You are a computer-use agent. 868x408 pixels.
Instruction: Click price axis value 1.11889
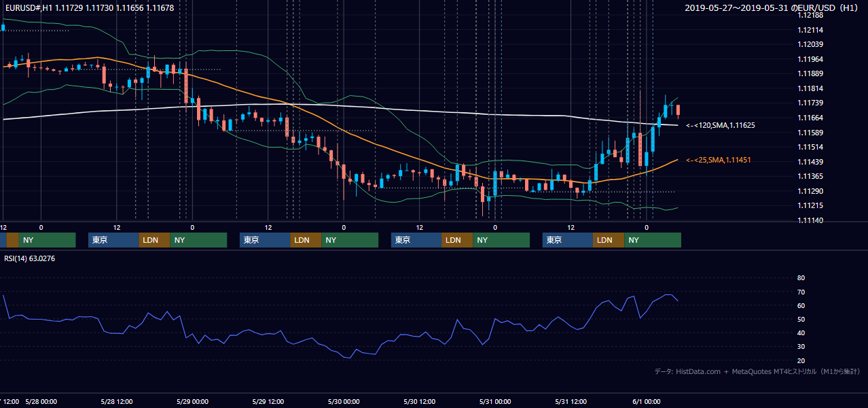click(810, 73)
